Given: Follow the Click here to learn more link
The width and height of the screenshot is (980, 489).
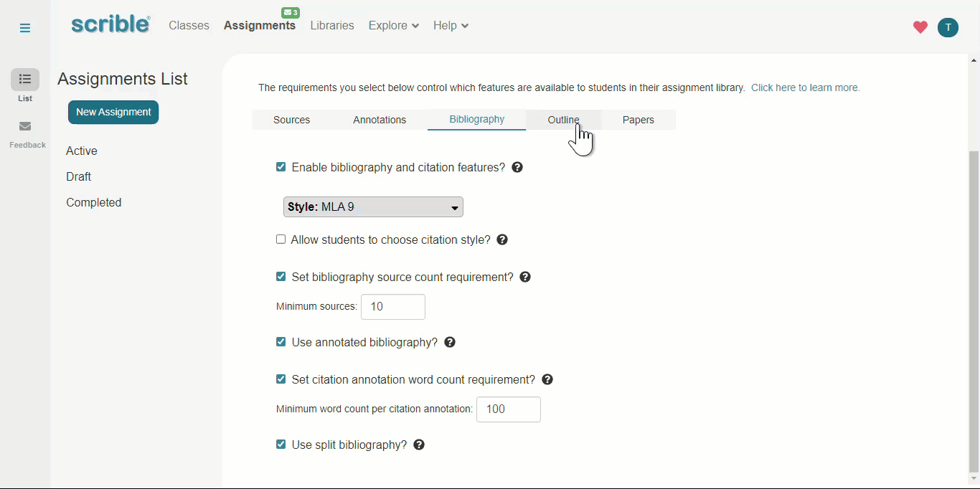Looking at the screenshot, I should point(805,87).
